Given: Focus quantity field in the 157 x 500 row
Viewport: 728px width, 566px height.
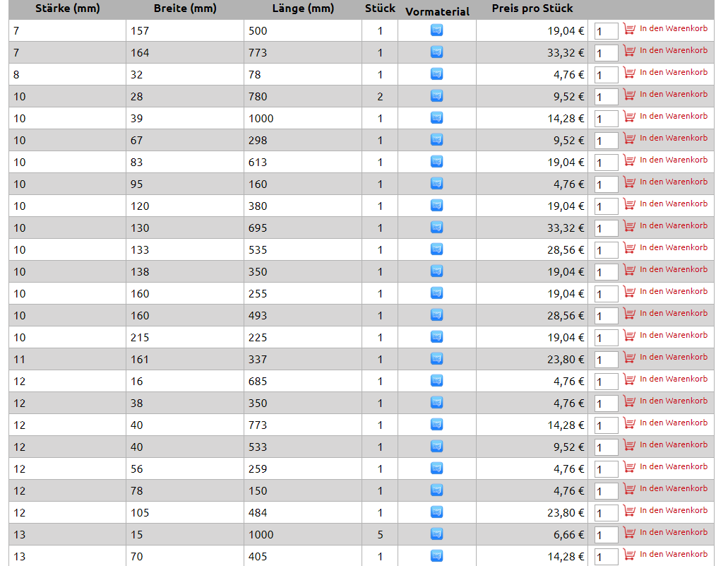Looking at the screenshot, I should (607, 31).
